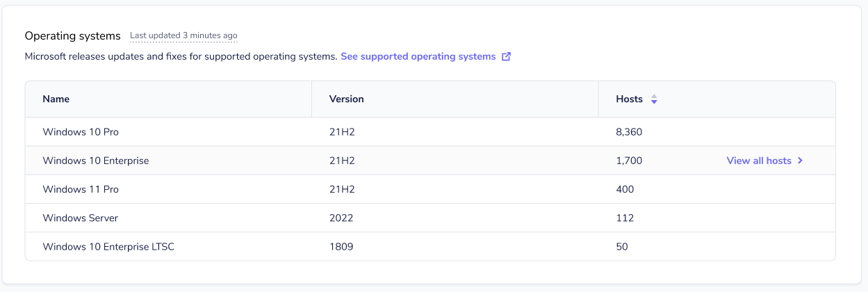Screen dimensions: 868x292
Task: Click the Name column header
Action: (56, 99)
